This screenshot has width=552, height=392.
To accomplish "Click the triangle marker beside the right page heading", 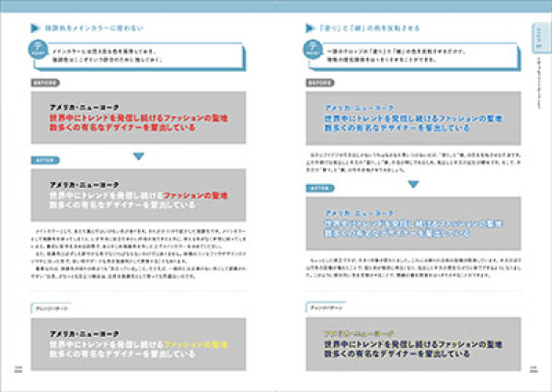I will [310, 29].
